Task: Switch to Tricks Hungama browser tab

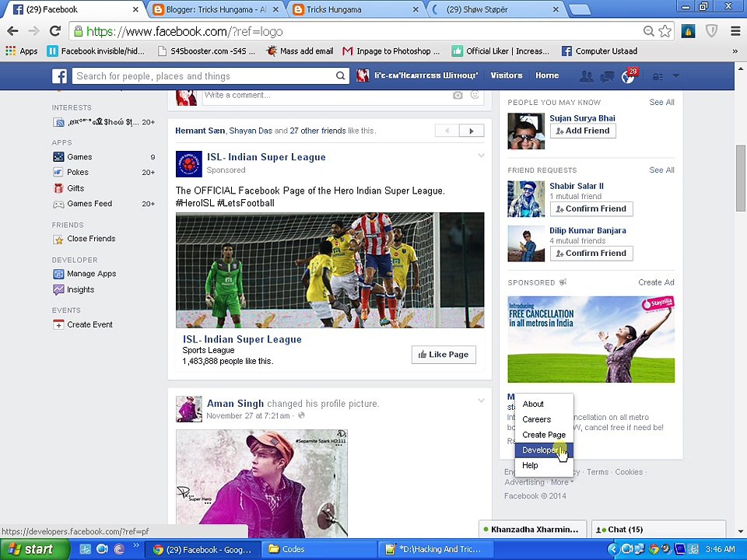Action: tap(356, 9)
